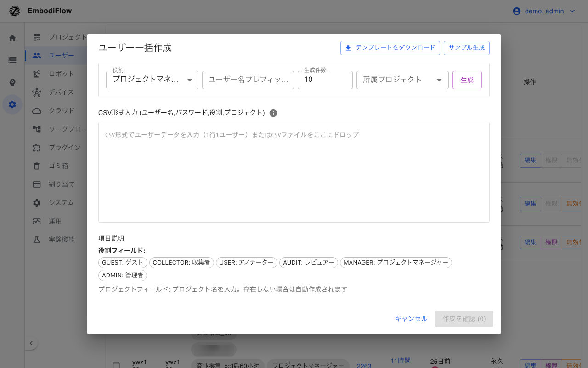Viewport: 588px width, 368px height.
Task: Click the info icon next to CSV形式入力
Action: pyautogui.click(x=273, y=113)
